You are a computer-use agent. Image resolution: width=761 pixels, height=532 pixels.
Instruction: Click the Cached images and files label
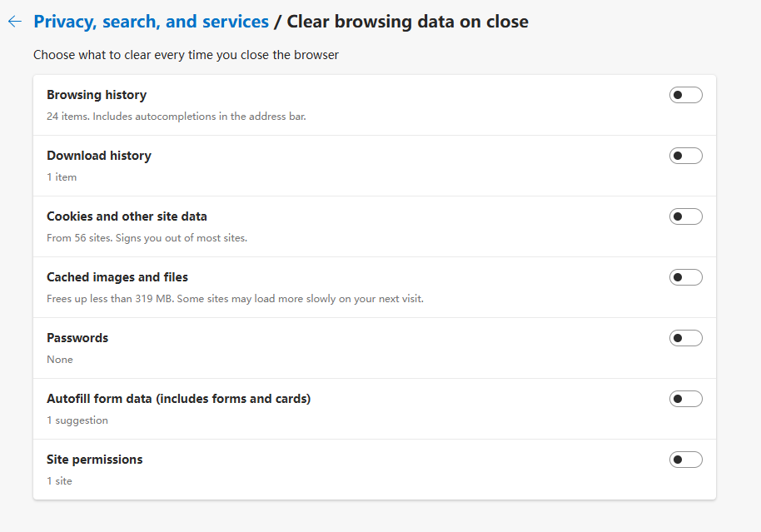coord(117,276)
